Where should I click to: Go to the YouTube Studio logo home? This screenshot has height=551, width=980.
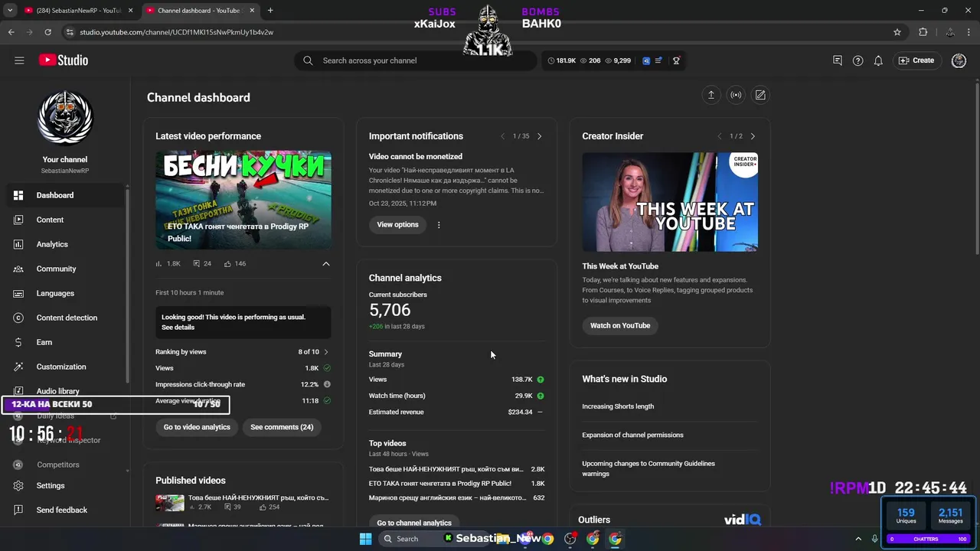tap(63, 60)
